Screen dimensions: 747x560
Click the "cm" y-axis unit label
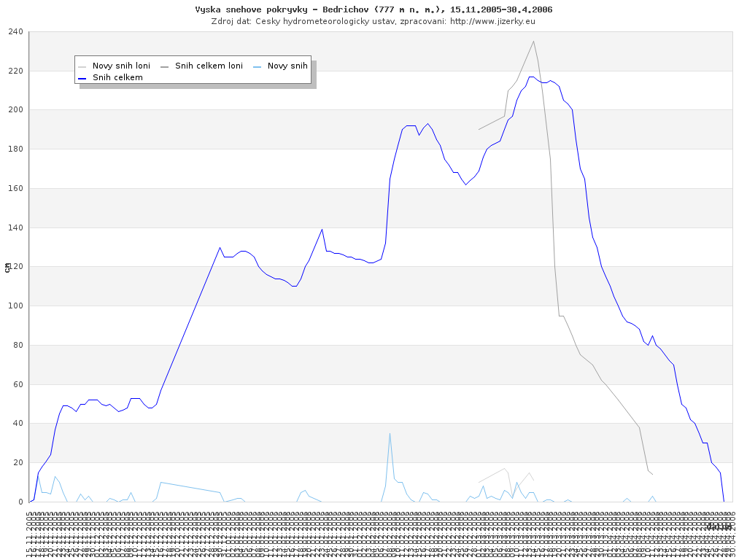click(x=7, y=267)
